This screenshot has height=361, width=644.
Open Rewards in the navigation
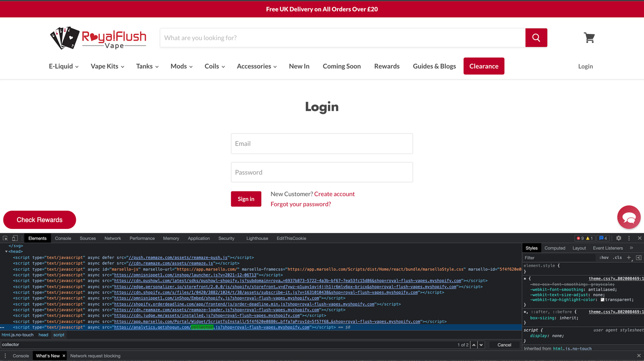387,66
